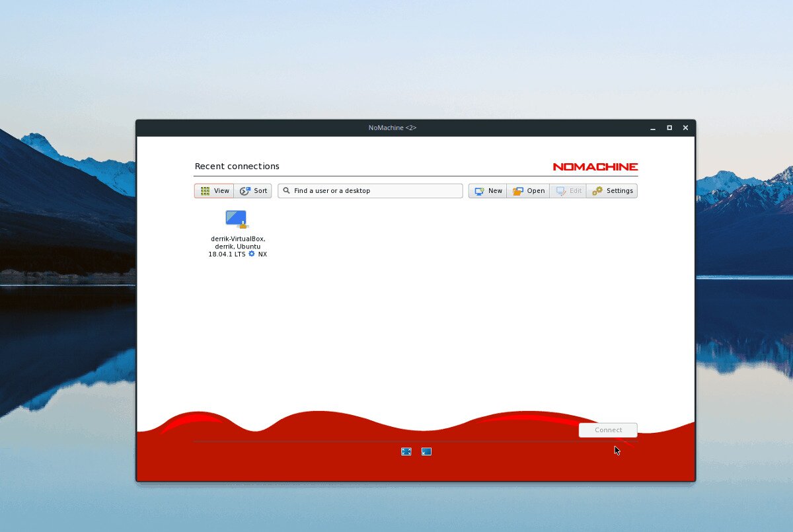793x532 pixels.
Task: Minimize the NoMachine window
Action: pyautogui.click(x=653, y=128)
